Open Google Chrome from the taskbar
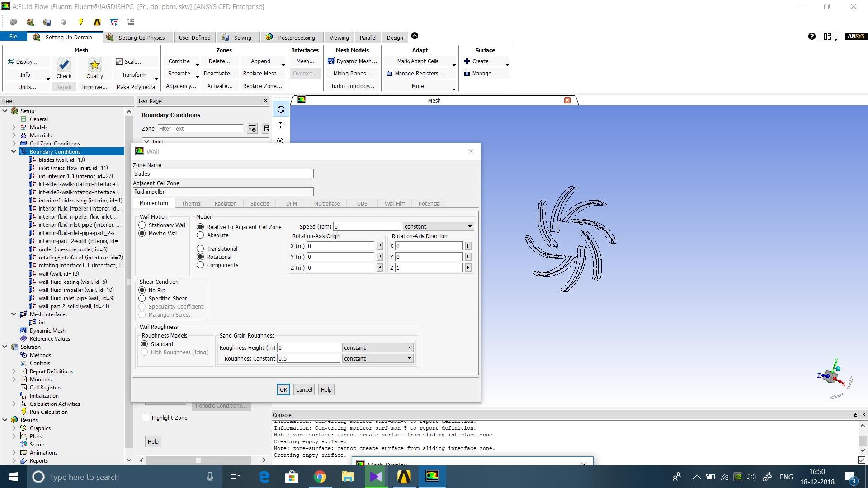The image size is (868, 488). pos(320,477)
